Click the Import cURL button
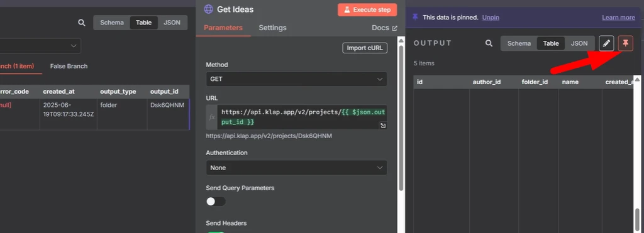 pos(365,48)
